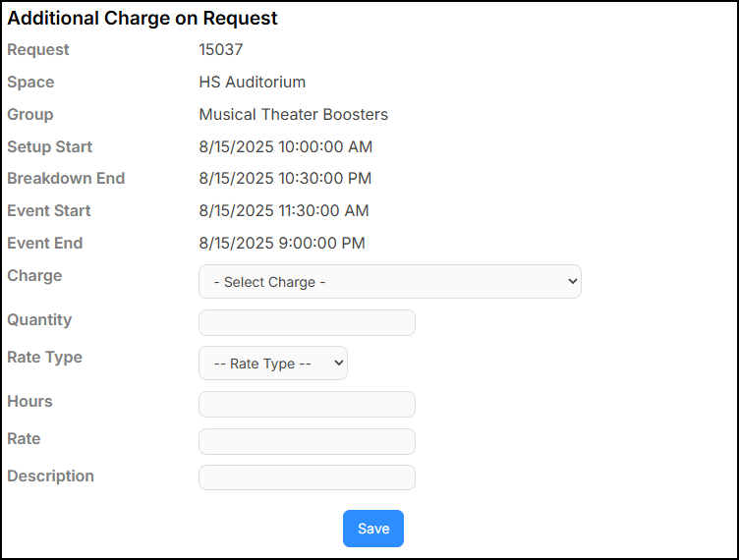
Task: Click the Additional Charge on Request heading
Action: click(142, 19)
